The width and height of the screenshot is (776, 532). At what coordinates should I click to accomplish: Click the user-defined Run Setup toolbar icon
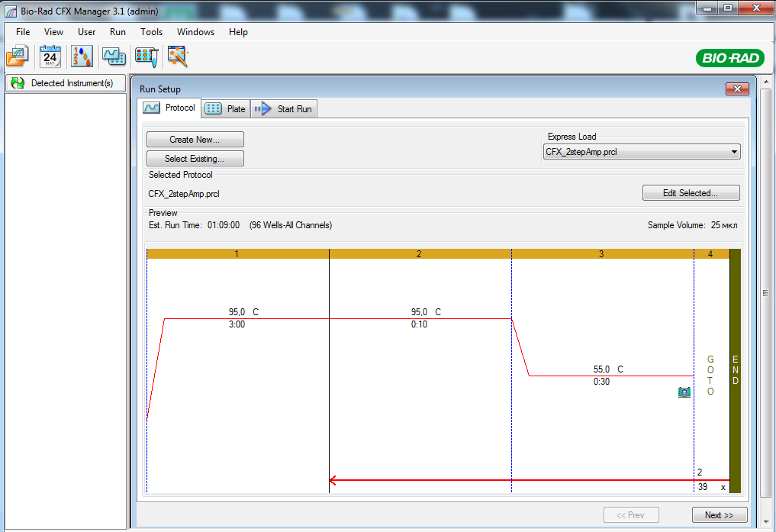click(114, 56)
